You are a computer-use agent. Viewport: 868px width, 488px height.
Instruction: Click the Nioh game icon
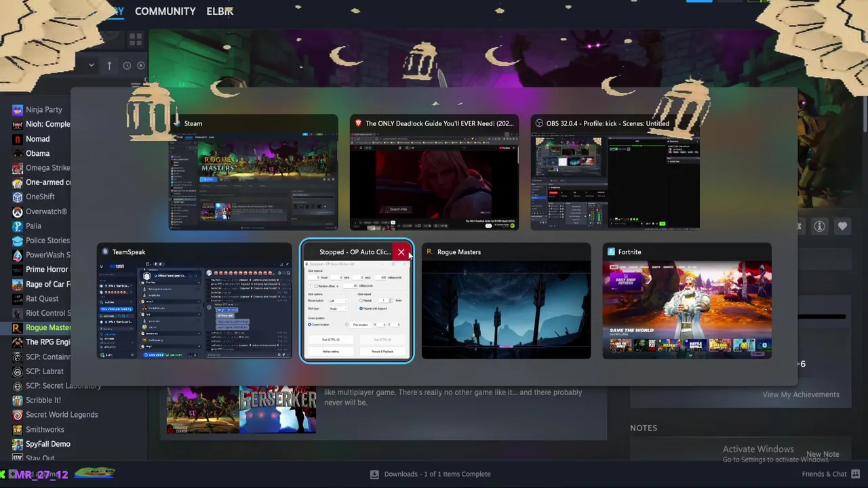click(x=18, y=124)
